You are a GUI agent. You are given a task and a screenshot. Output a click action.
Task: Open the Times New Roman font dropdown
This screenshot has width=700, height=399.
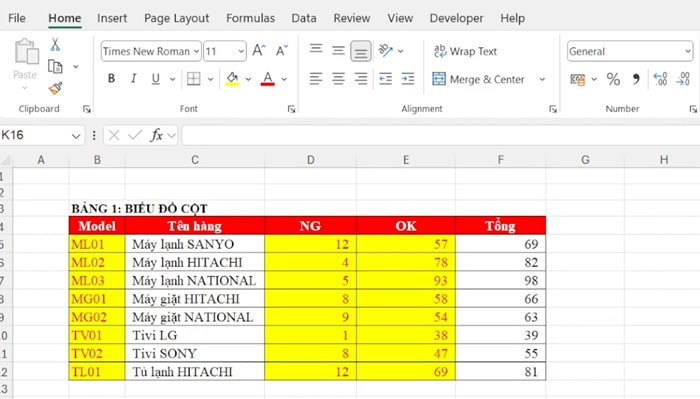click(x=196, y=51)
